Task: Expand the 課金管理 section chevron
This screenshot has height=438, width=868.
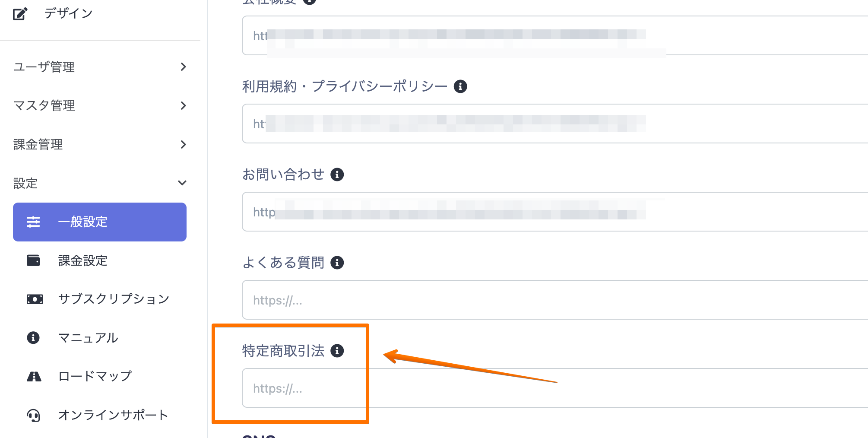Action: pyautogui.click(x=183, y=144)
